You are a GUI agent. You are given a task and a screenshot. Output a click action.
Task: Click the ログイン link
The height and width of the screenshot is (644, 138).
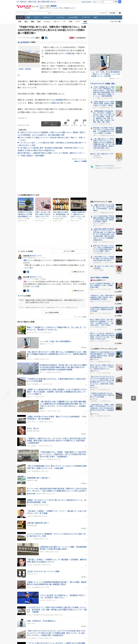42,8
